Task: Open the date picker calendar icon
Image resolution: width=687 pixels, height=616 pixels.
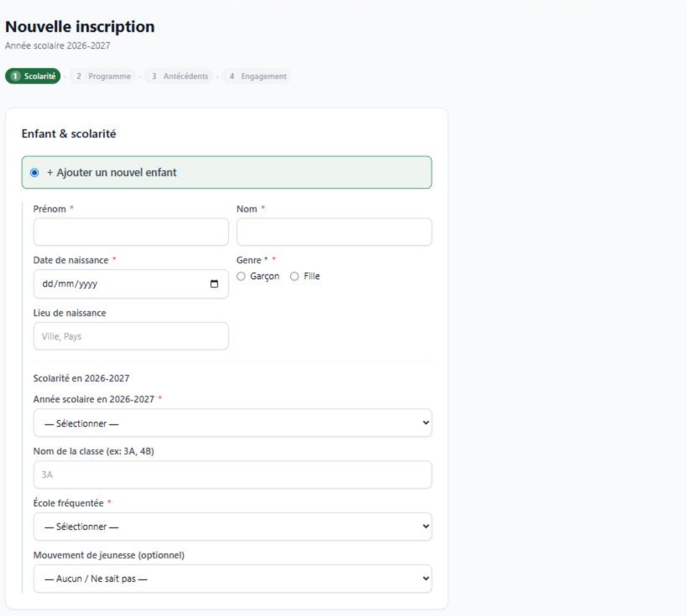Action: [214, 284]
